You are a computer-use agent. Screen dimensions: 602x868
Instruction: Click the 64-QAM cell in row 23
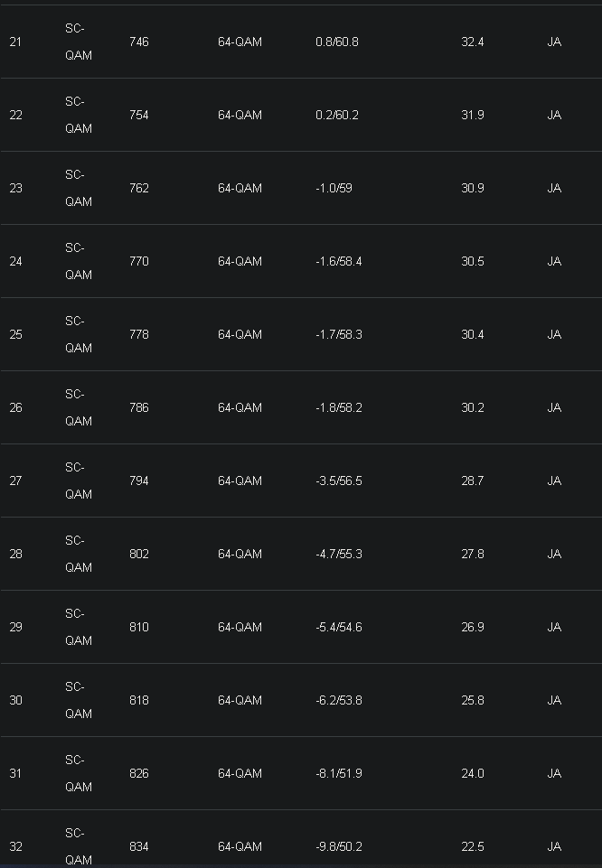[240, 189]
